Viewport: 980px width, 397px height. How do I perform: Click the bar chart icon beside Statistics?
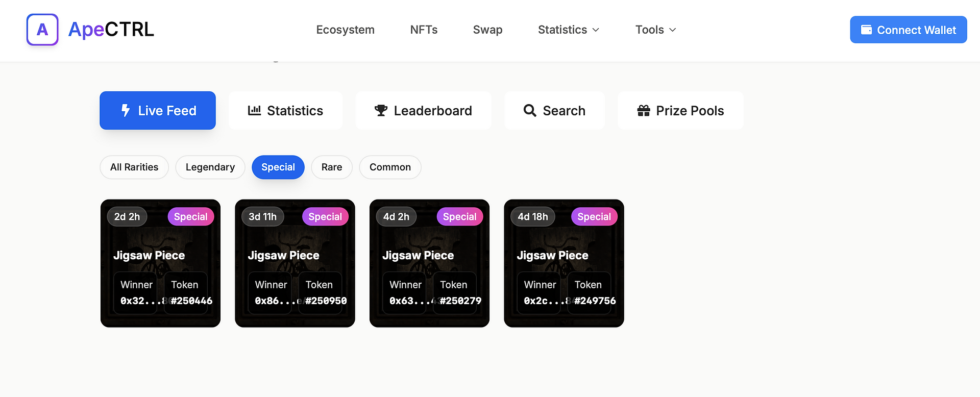pyautogui.click(x=254, y=110)
